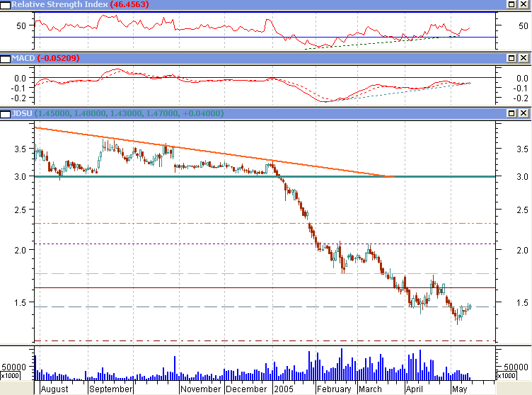532x395 pixels.
Task: Click the 2.5 price label on right axis
Action: coord(522,210)
